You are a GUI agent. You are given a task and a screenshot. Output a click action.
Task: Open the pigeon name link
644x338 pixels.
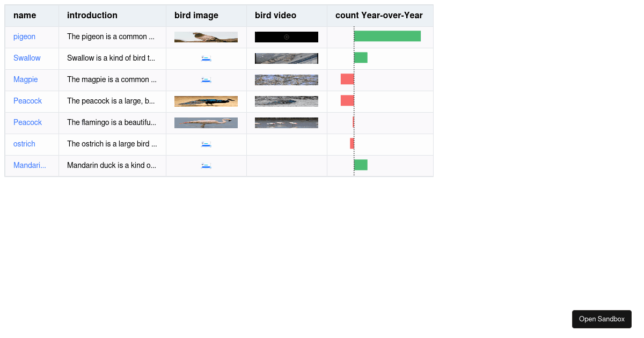click(24, 36)
